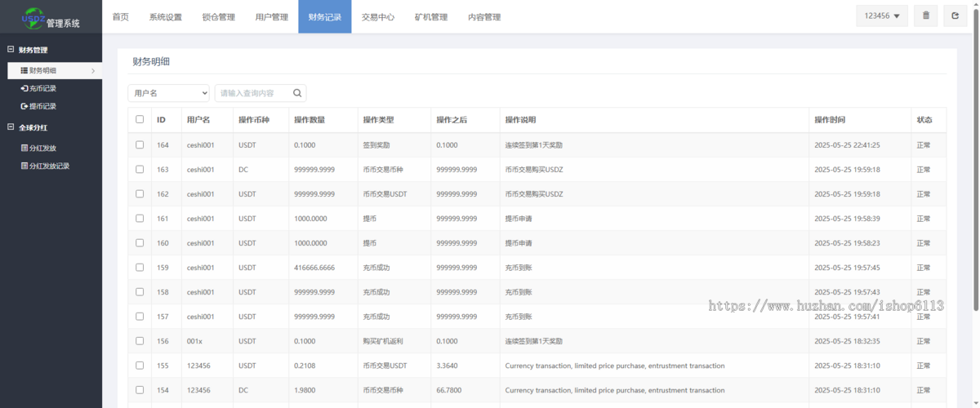This screenshot has height=408, width=980.
Task: Click value 66.7800 in row 154
Action: [449, 390]
